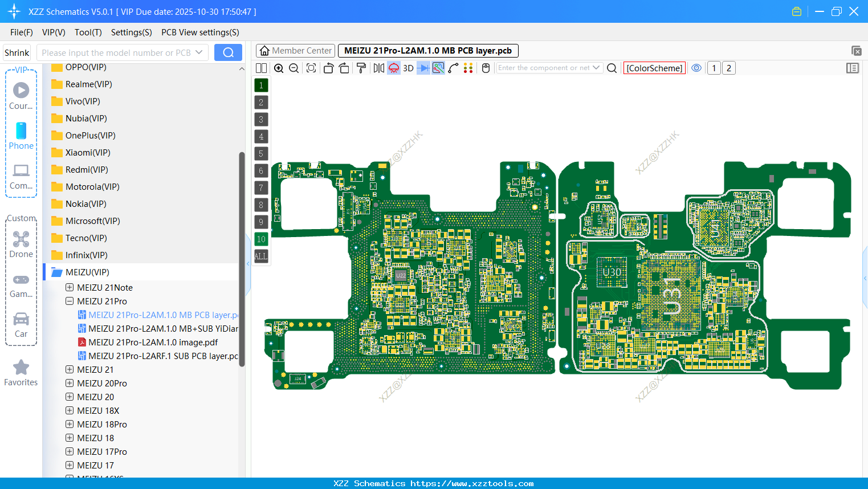Select the Phone sidebar category
The image size is (868, 489).
coord(21,136)
